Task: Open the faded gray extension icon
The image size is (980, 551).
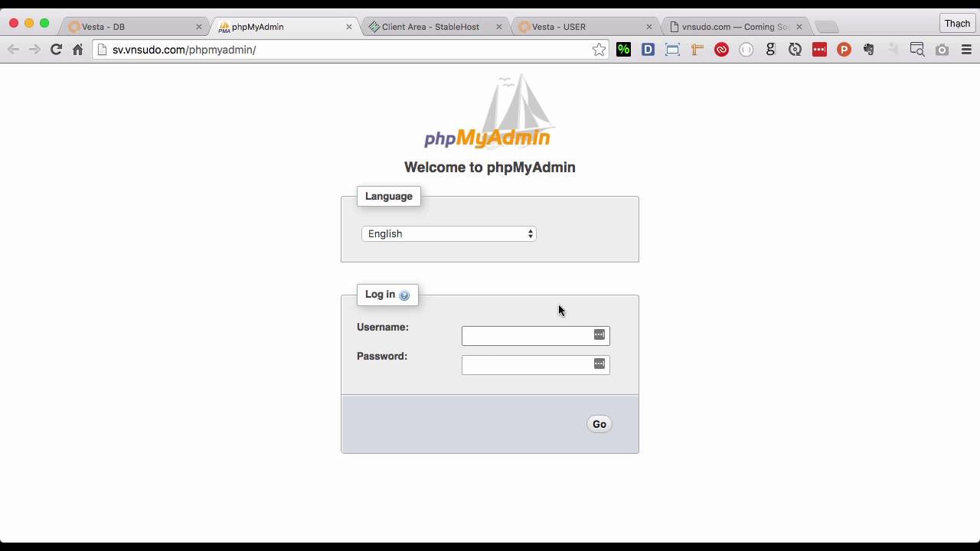Action: point(893,50)
